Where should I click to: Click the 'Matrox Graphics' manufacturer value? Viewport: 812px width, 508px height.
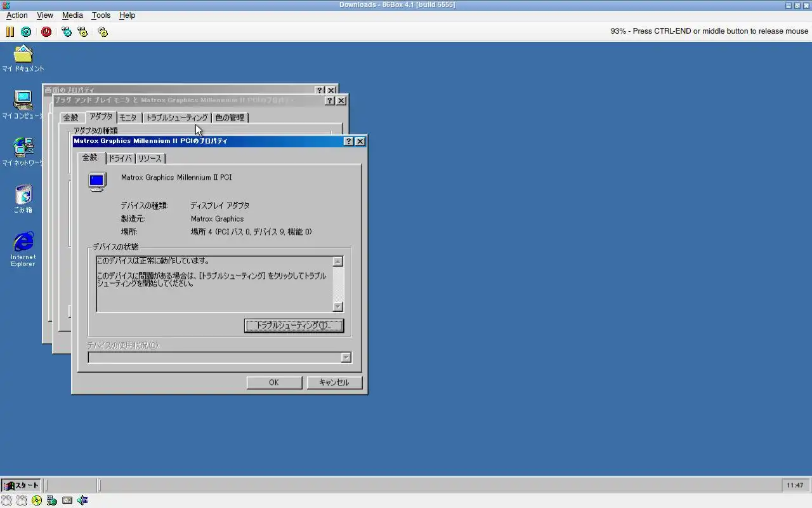coord(217,218)
